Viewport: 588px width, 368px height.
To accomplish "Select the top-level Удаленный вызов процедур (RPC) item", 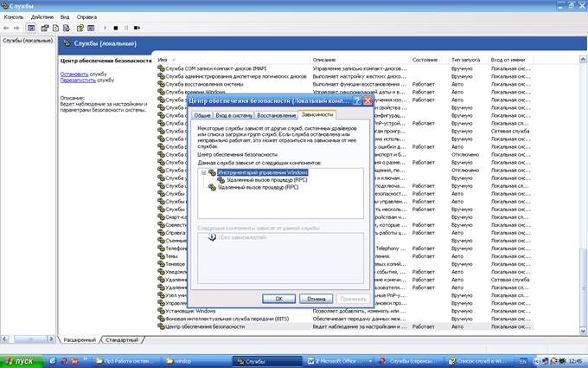I will tap(258, 187).
